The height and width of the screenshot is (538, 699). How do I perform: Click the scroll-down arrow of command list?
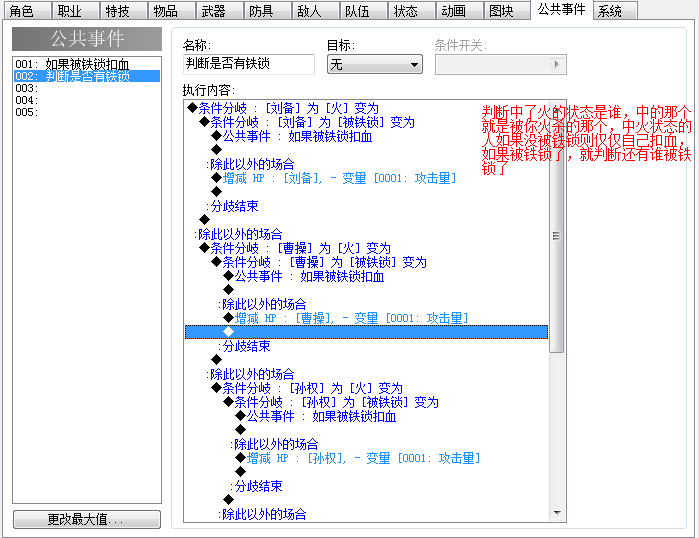point(557,513)
